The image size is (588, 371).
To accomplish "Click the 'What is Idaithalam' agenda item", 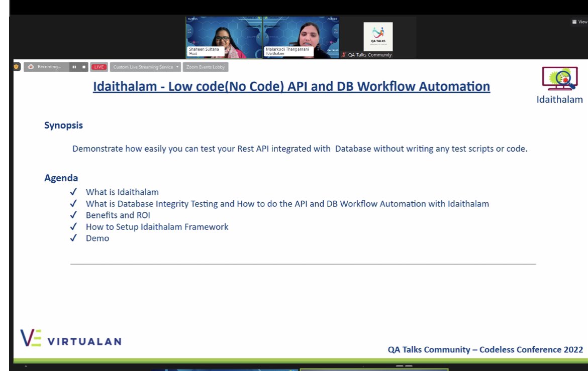I will [x=122, y=192].
